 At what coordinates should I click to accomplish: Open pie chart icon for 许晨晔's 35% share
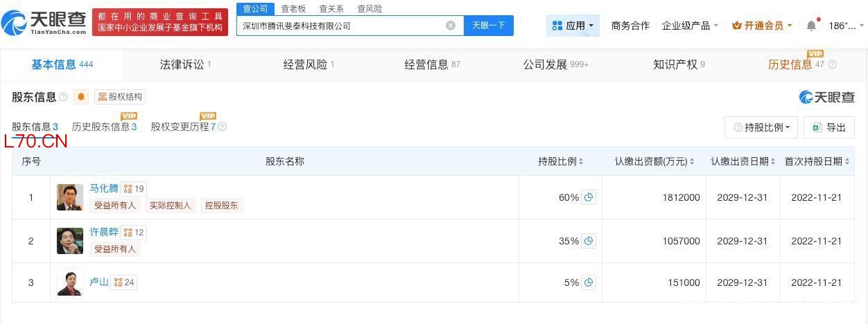tap(589, 241)
